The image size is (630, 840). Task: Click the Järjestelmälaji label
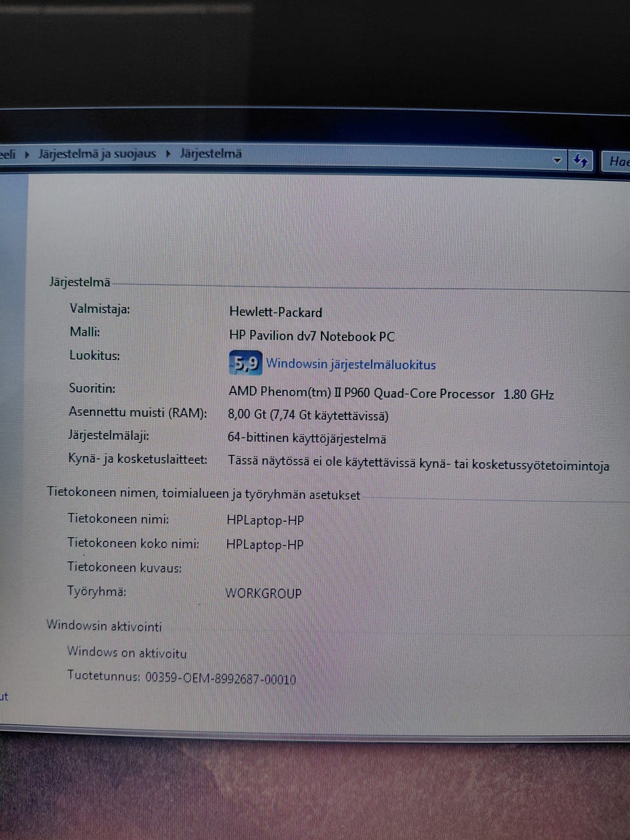pos(108,436)
